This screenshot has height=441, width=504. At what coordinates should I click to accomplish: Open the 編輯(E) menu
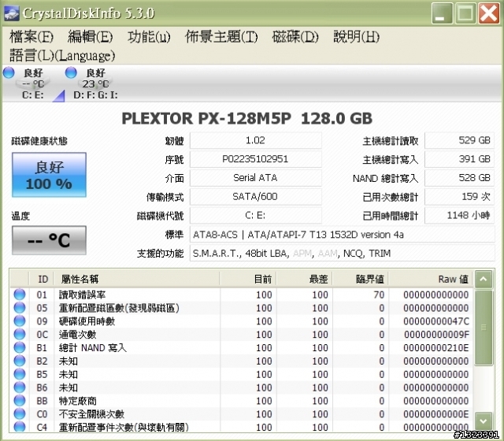(x=90, y=37)
